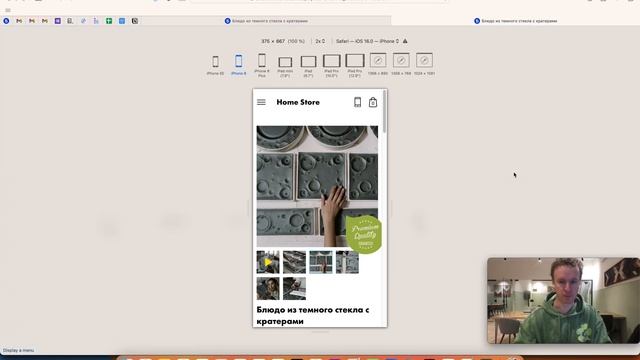Open the 2x pixel ratio dropdown

(x=320, y=41)
